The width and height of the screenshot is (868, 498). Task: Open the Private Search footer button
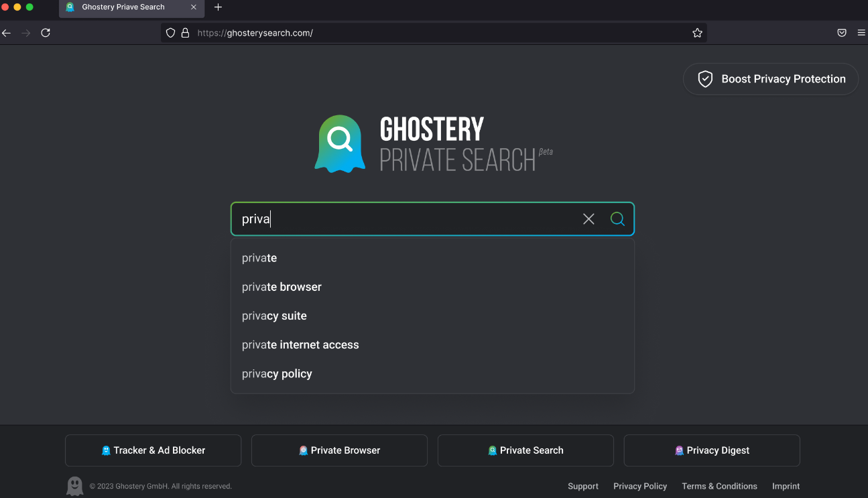[525, 450]
